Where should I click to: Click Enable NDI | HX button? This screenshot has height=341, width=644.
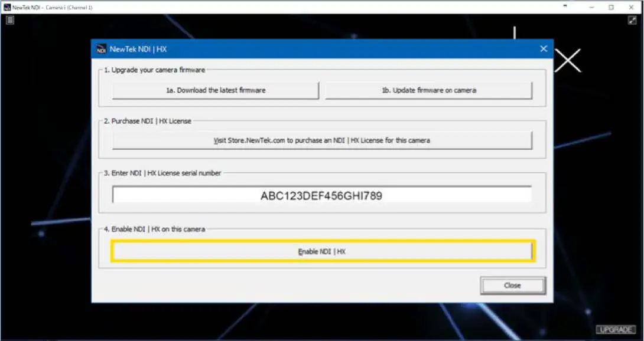[x=322, y=251]
